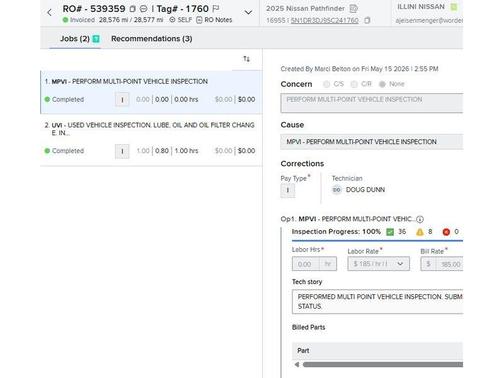Click the DD technician avatar
Screen dimensions: 504x378
tap(336, 190)
